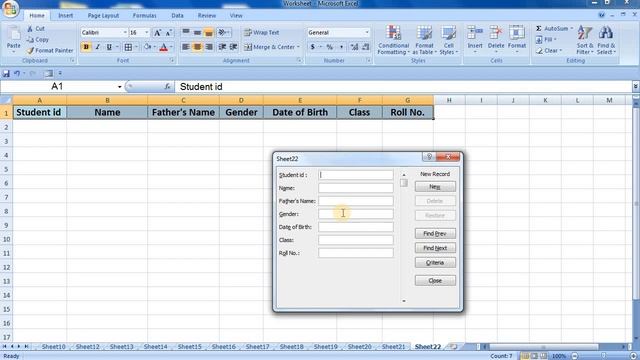Image resolution: width=640 pixels, height=360 pixels.
Task: Click the Undo arrow
Action: (x=17, y=73)
